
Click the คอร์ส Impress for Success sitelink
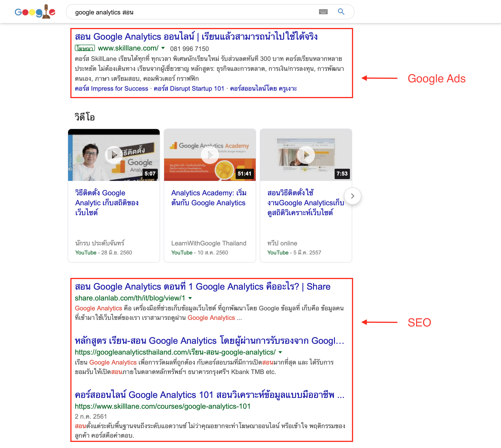tap(111, 88)
